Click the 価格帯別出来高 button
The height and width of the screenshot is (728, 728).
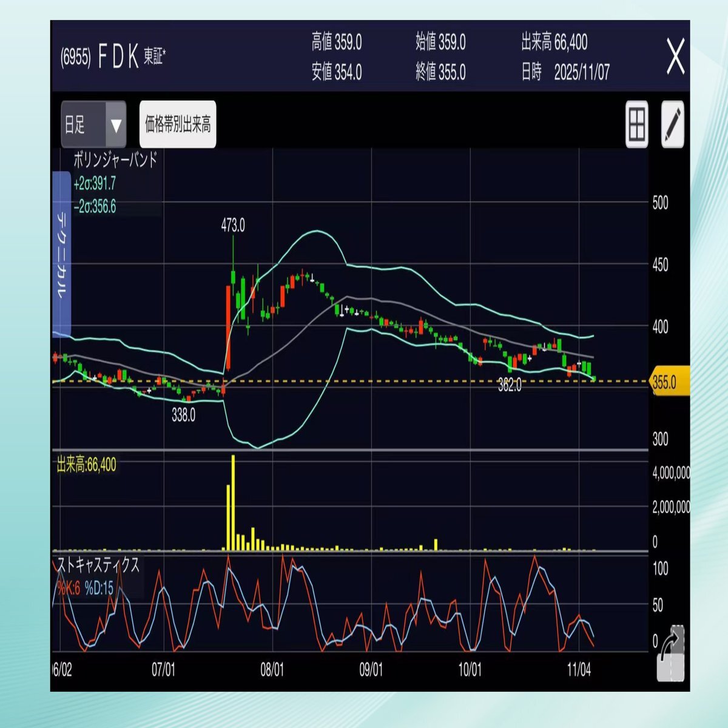178,124
